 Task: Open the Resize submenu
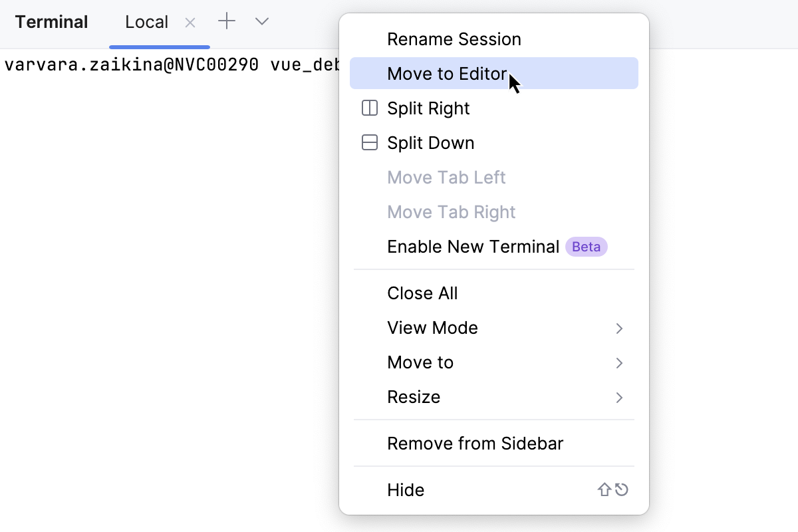pos(414,396)
